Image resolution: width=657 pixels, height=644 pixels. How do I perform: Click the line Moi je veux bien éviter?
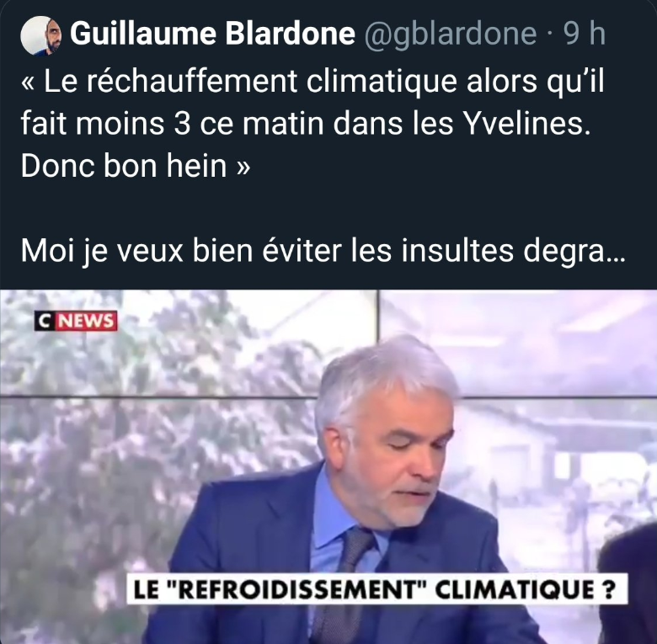coord(323,251)
